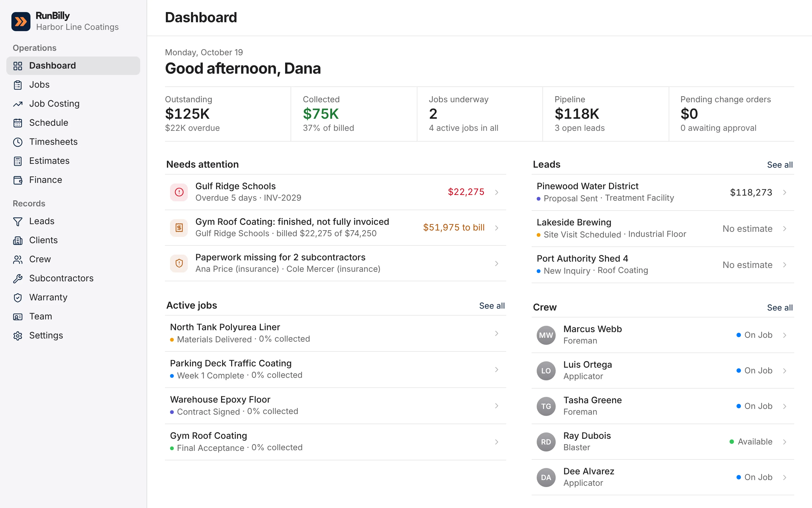812x508 pixels.
Task: Click the Pending change orders $0 card
Action: (x=731, y=114)
